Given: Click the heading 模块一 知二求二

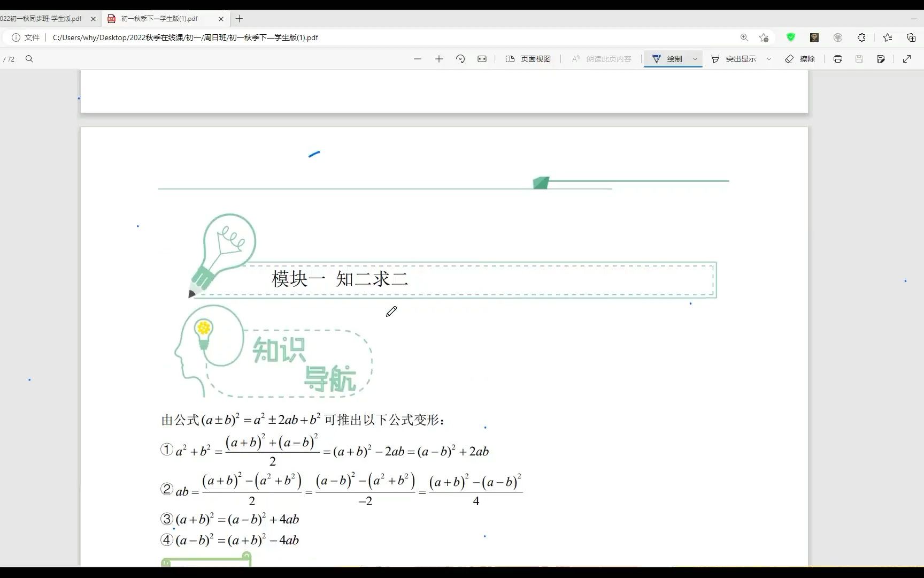Looking at the screenshot, I should click(340, 279).
